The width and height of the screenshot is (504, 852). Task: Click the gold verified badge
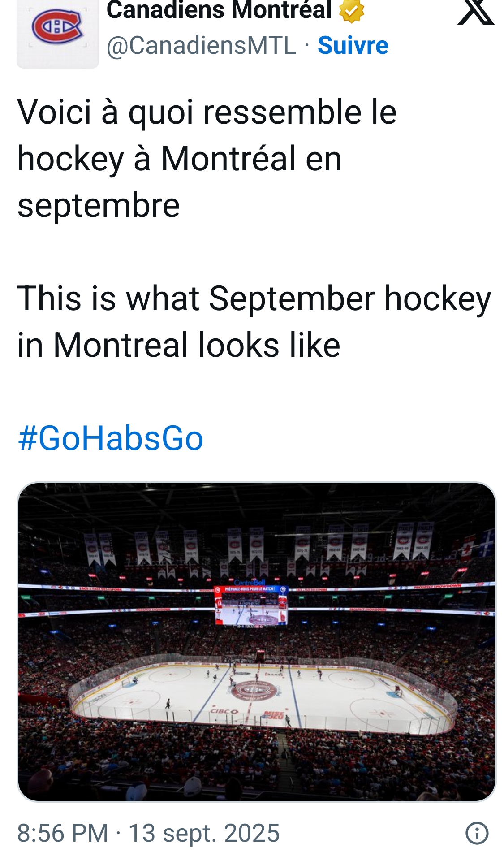[x=352, y=11]
